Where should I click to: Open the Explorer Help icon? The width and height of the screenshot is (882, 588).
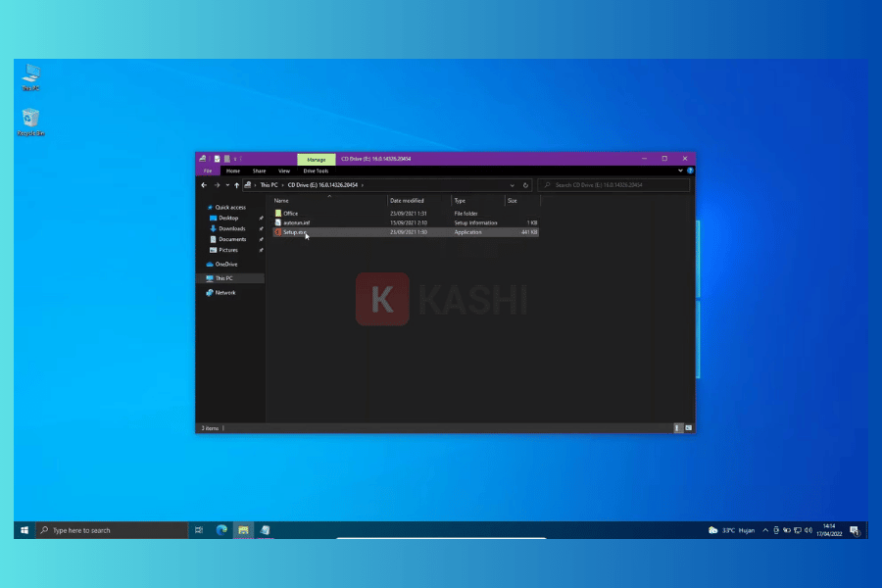tap(690, 171)
